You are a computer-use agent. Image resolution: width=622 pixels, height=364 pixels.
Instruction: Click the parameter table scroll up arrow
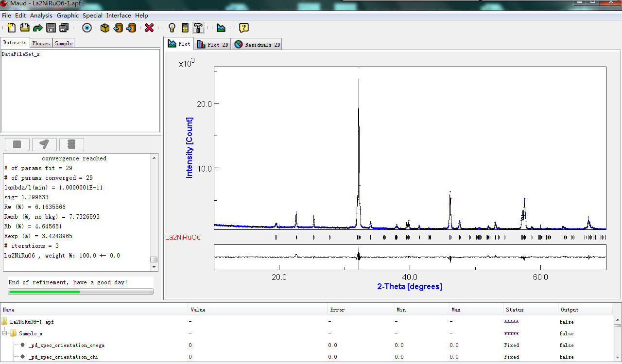coord(618,320)
